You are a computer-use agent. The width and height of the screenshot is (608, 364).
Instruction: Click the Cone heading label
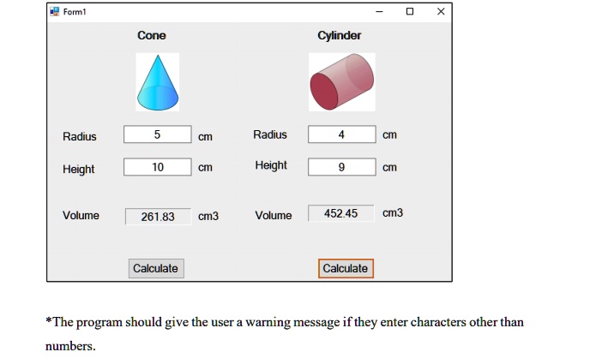pyautogui.click(x=152, y=35)
